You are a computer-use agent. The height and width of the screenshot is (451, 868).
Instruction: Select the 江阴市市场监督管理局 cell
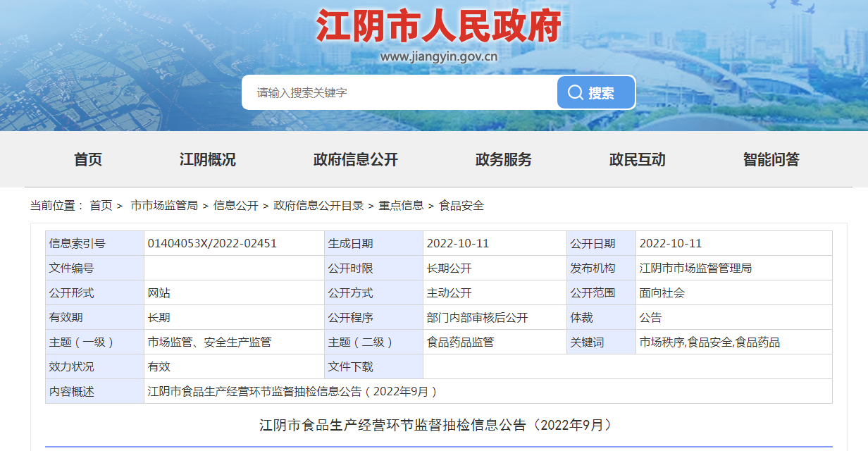[734, 268]
